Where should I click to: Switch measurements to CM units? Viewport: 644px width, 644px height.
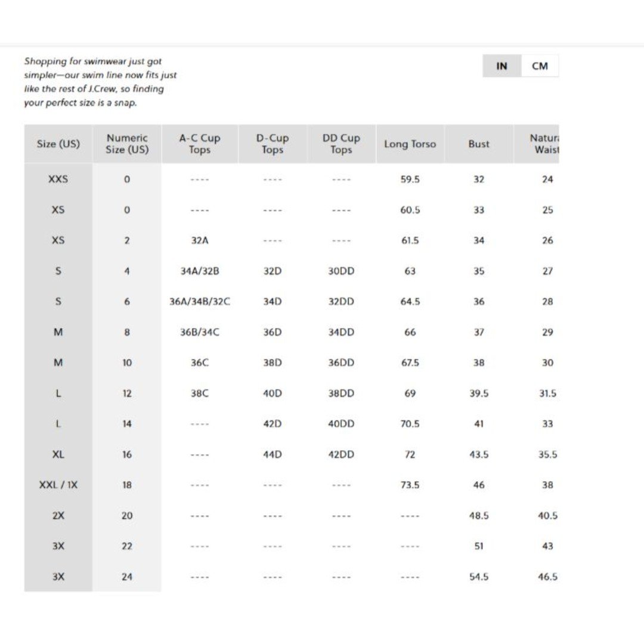point(540,66)
